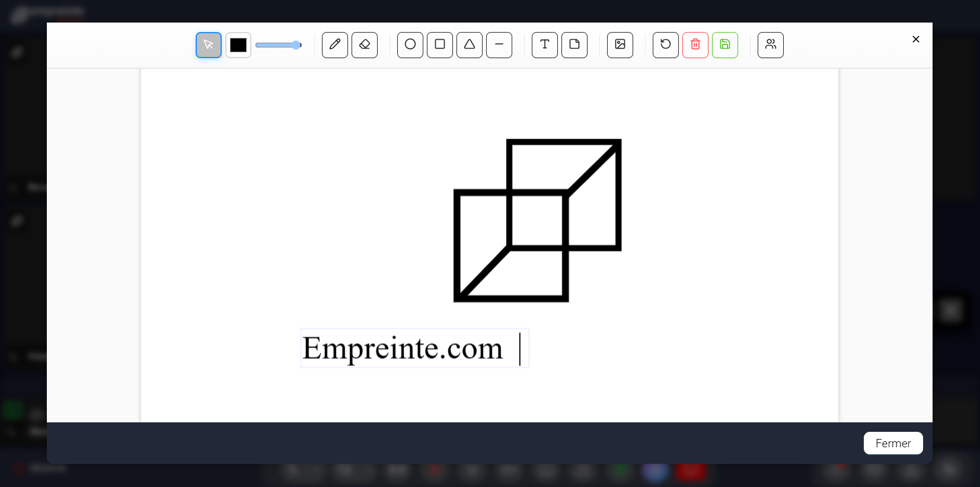Click the Empreinte.com text box
Screen dimensions: 980x487
point(415,348)
